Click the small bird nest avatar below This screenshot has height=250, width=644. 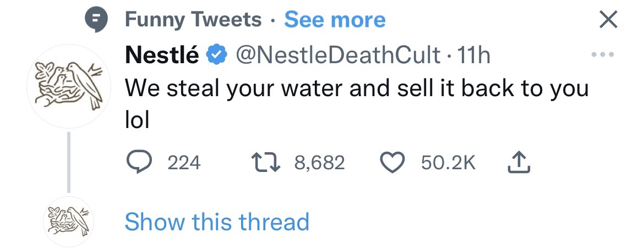click(x=69, y=221)
